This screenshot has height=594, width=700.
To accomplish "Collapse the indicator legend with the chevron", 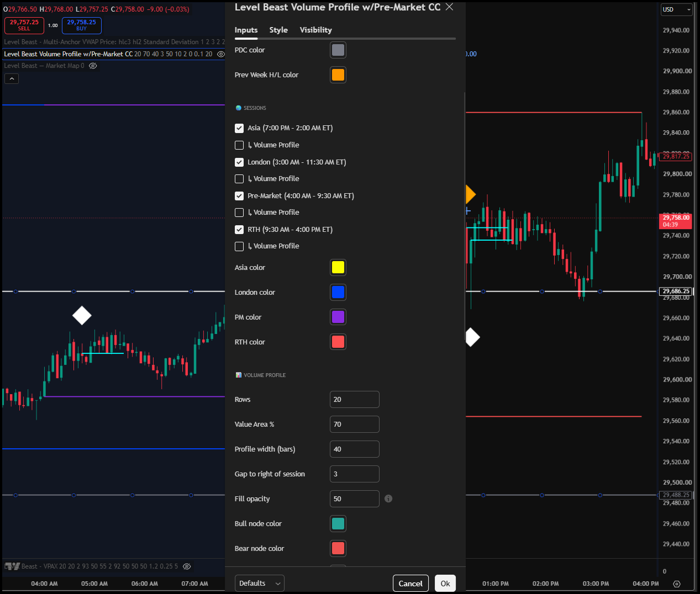I will coord(12,79).
